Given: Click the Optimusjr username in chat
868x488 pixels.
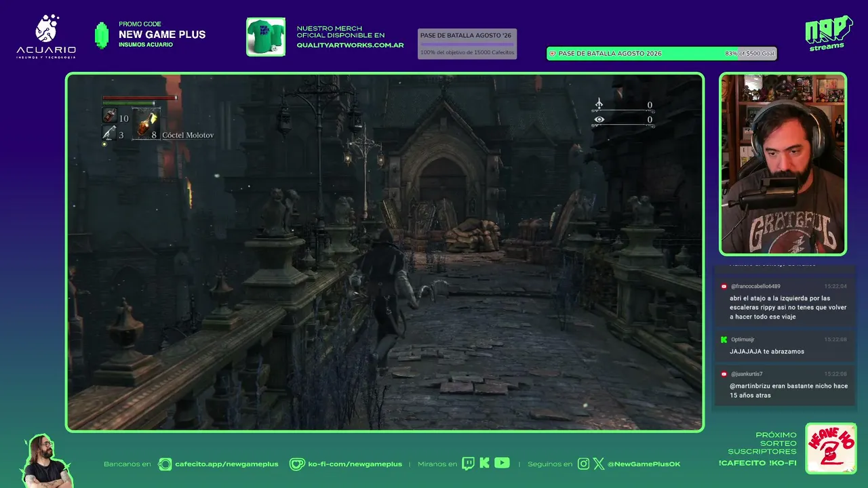Looking at the screenshot, I should click(743, 340).
